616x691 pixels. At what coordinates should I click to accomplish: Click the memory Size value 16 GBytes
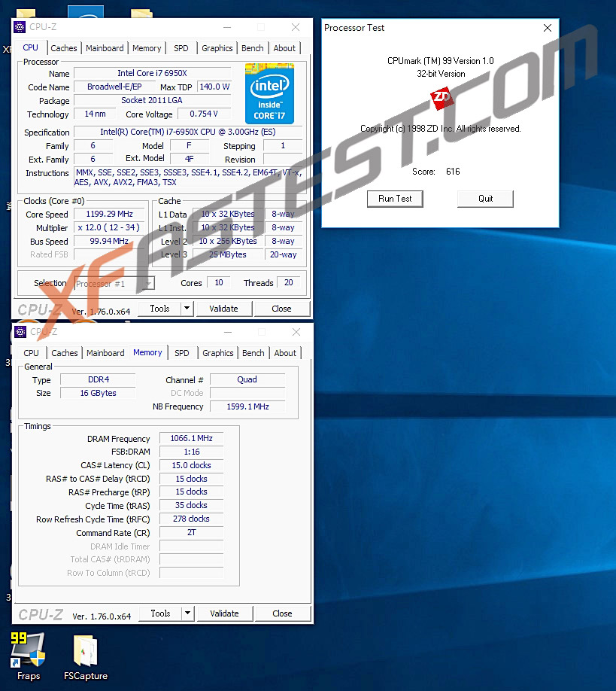tap(99, 393)
